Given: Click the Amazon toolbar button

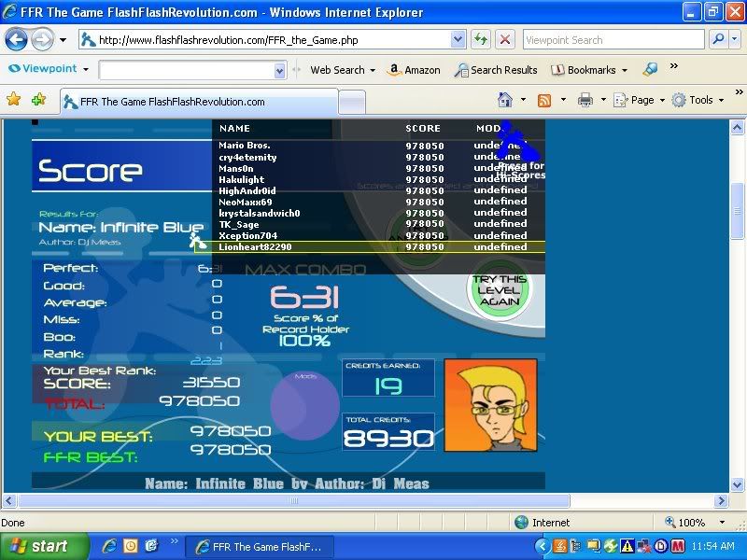Looking at the screenshot, I should click(x=414, y=70).
